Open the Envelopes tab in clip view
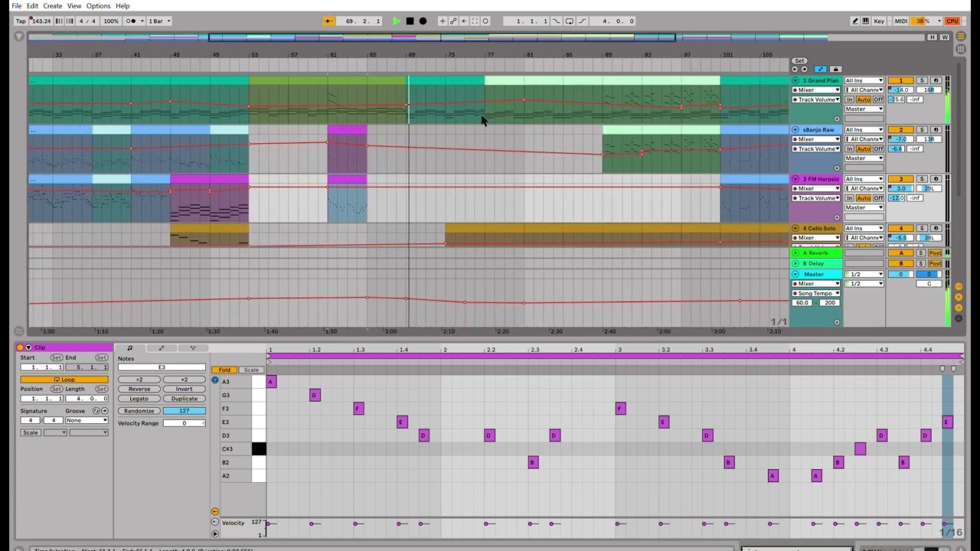 click(x=162, y=348)
